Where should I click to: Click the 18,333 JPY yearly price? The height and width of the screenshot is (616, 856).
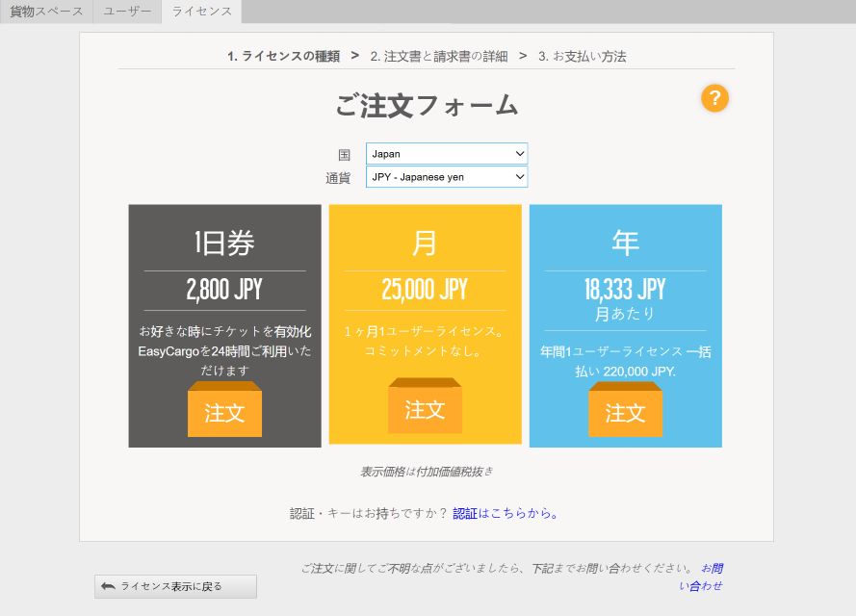pos(625,290)
